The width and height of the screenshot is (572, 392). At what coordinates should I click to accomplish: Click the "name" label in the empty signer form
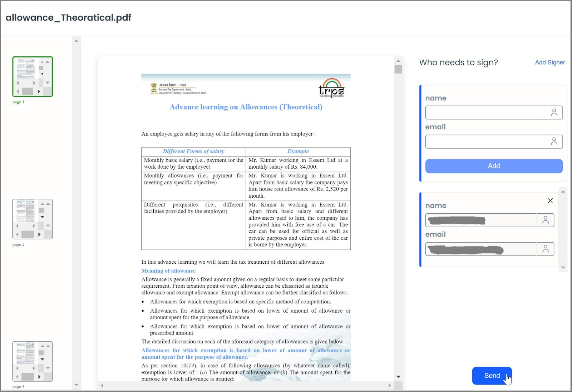click(x=436, y=98)
